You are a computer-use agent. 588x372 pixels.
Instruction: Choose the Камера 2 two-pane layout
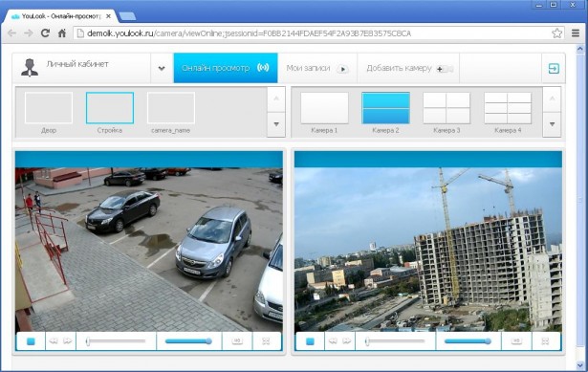tap(385, 108)
